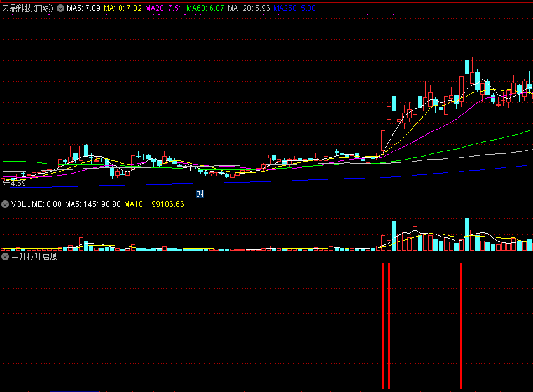The height and width of the screenshot is (392, 533).
Task: Expand the VOLUME indicator settings arrow
Action: click(x=5, y=204)
